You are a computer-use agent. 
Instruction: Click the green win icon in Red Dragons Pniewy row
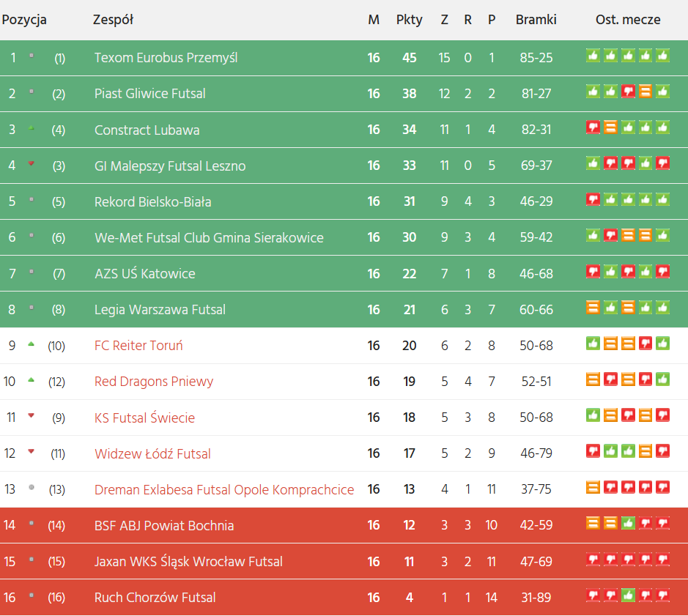click(x=663, y=379)
